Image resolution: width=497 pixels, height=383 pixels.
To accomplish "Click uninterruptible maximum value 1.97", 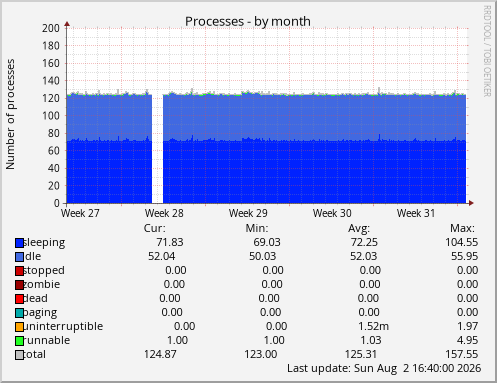I will click(468, 326).
